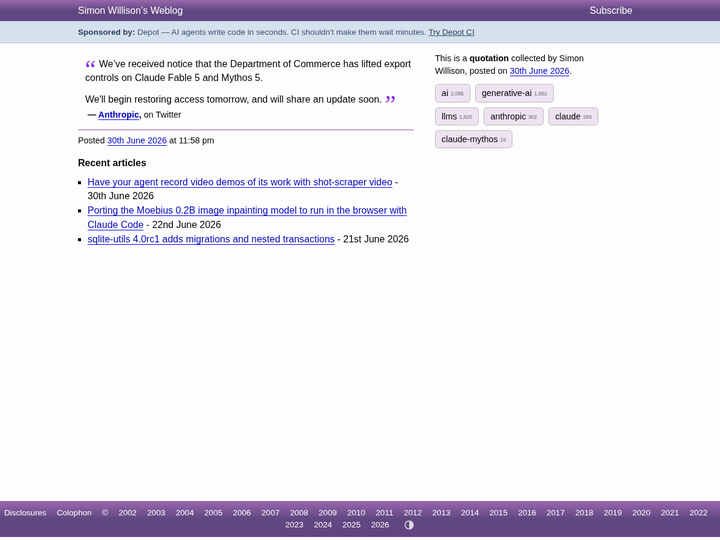The image size is (720, 540).
Task: Open the sqlite-utils 4.0rc1 article
Action: click(211, 239)
